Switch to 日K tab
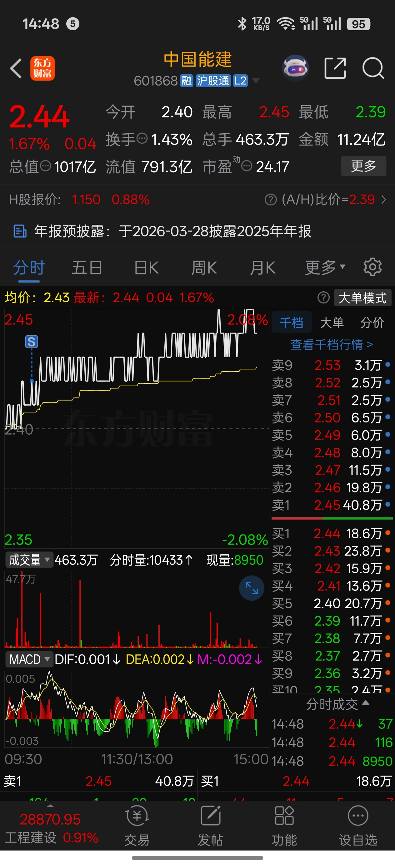 point(146,268)
